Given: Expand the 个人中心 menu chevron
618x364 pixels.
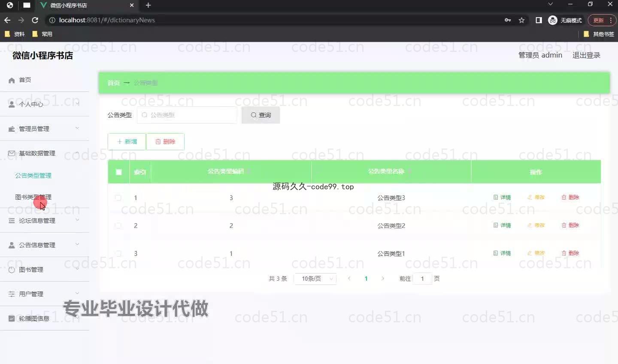Looking at the screenshot, I should pos(77,103).
